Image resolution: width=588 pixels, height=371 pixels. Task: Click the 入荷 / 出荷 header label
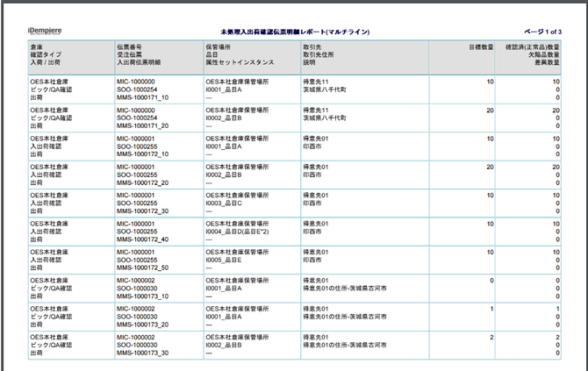(45, 62)
